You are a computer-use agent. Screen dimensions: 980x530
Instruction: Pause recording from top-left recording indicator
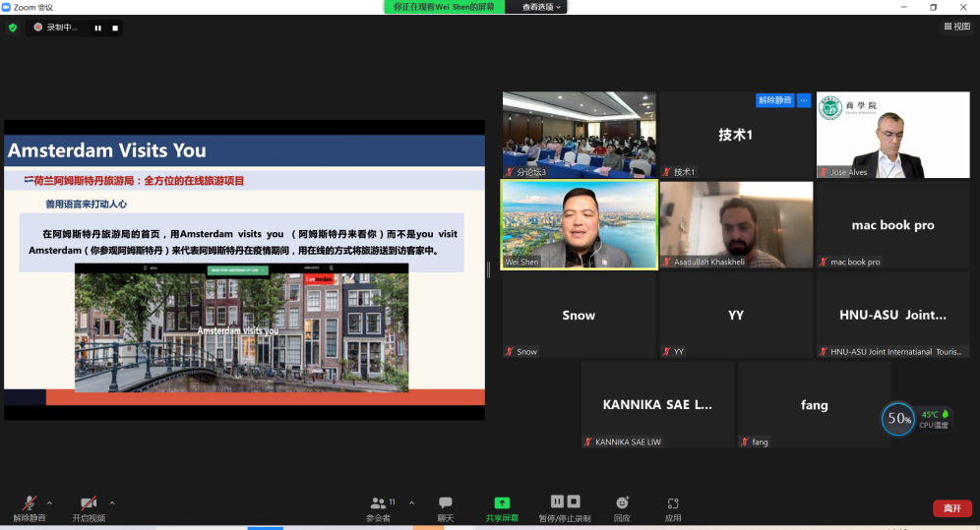point(97,28)
